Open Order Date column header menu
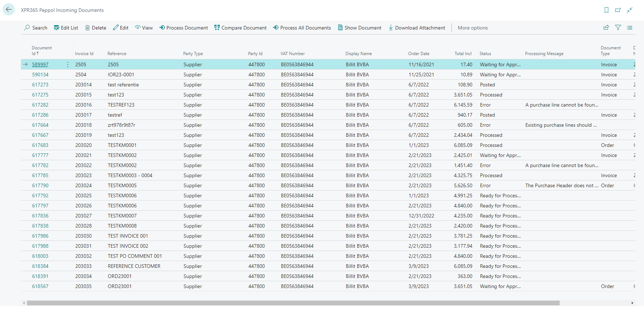This screenshot has height=310, width=644. pos(419,54)
